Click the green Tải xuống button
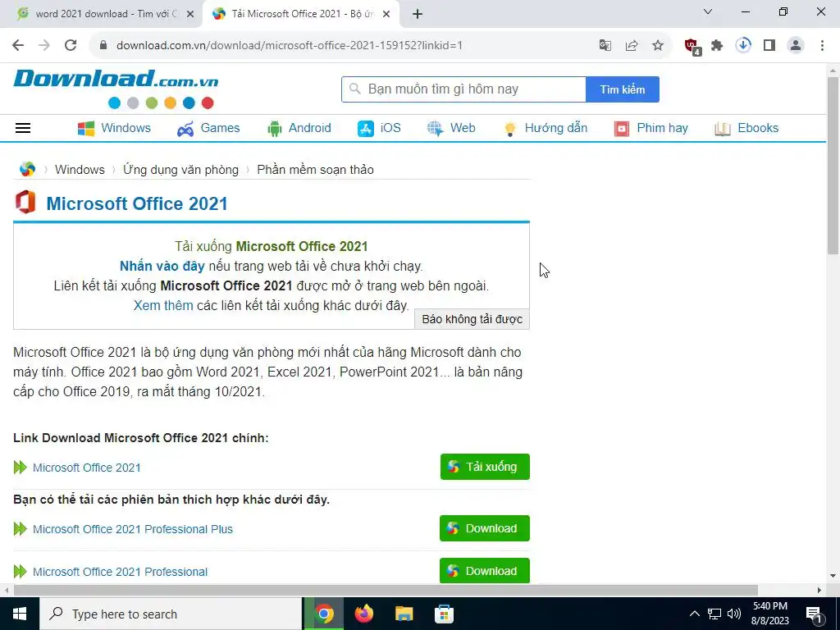 tap(485, 467)
